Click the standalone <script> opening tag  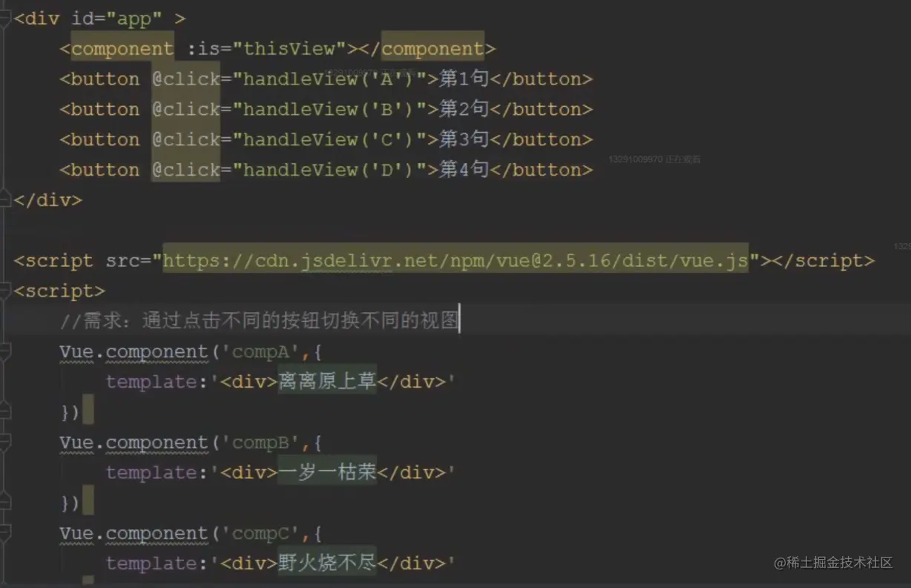click(59, 291)
